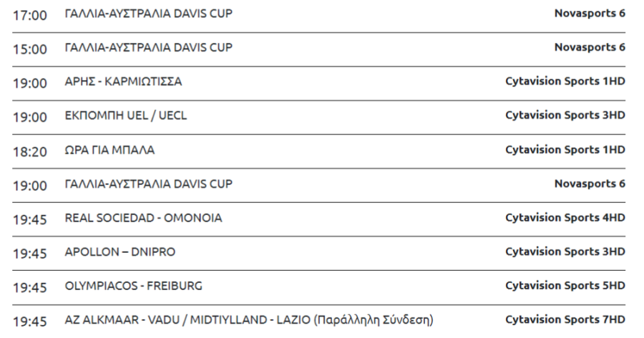Click the Cytavision Sports 5HD channel label

[565, 286]
